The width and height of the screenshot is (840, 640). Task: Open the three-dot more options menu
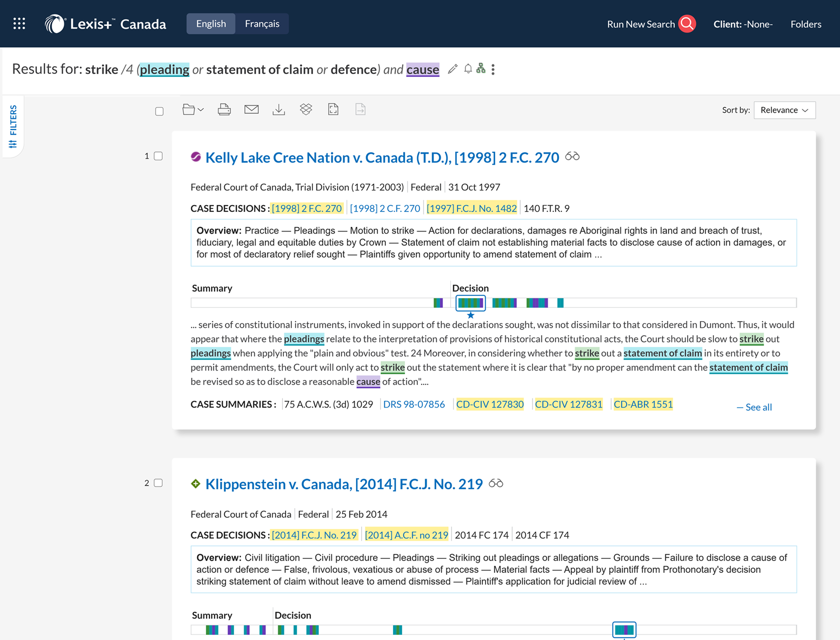pos(493,69)
